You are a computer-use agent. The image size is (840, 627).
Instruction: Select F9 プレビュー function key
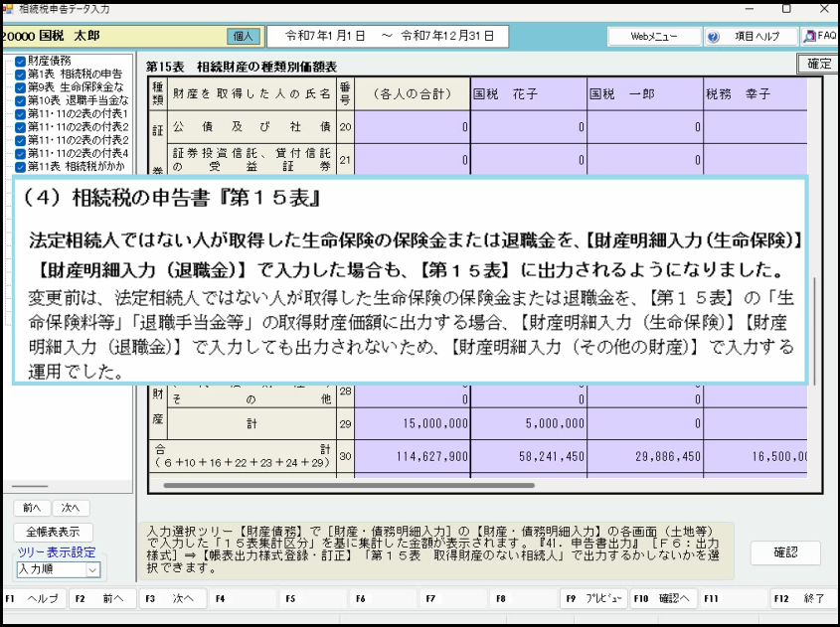pos(593,598)
